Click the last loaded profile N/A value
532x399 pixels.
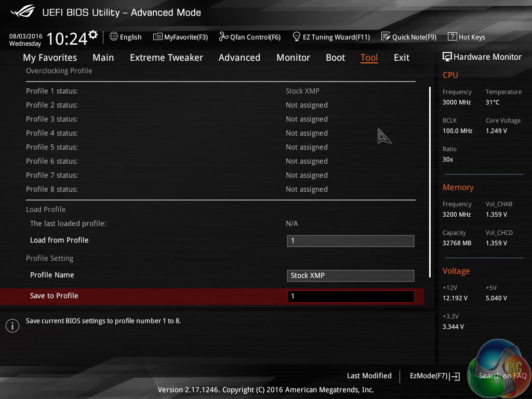pyautogui.click(x=292, y=223)
